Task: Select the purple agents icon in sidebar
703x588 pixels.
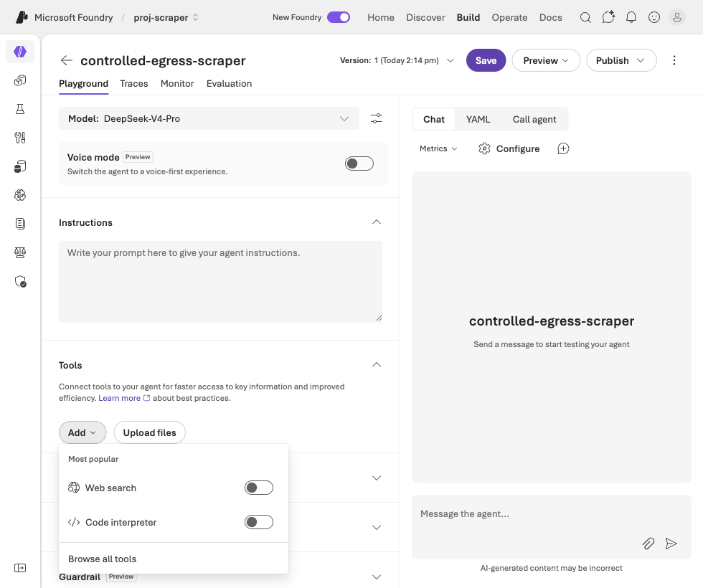Action: click(20, 52)
